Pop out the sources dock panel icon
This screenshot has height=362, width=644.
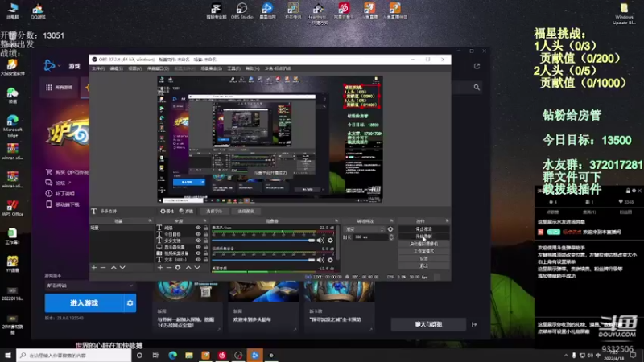[x=204, y=220]
